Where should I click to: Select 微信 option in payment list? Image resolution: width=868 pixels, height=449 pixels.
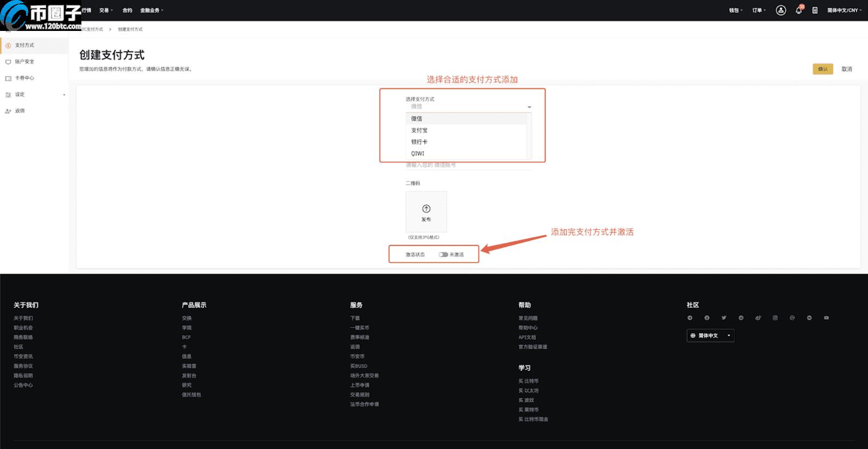pos(466,118)
